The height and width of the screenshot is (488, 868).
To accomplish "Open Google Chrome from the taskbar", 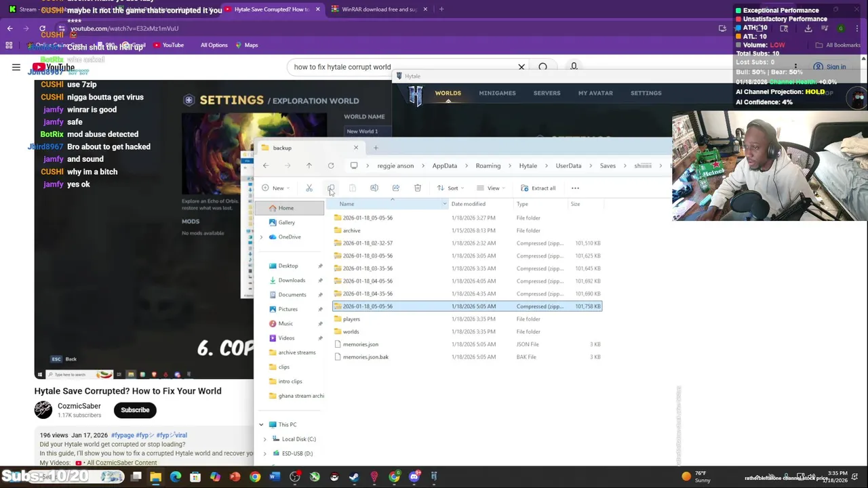I will tap(255, 477).
